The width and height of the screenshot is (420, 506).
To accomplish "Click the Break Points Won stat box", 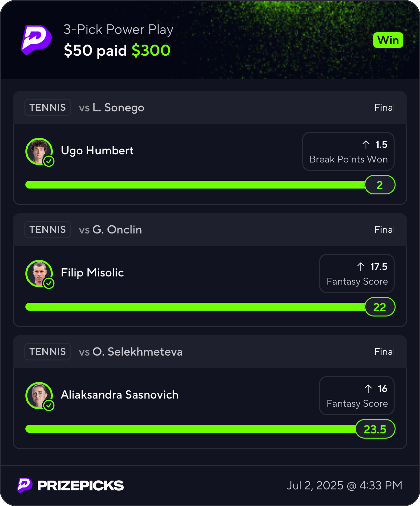I will tap(348, 151).
